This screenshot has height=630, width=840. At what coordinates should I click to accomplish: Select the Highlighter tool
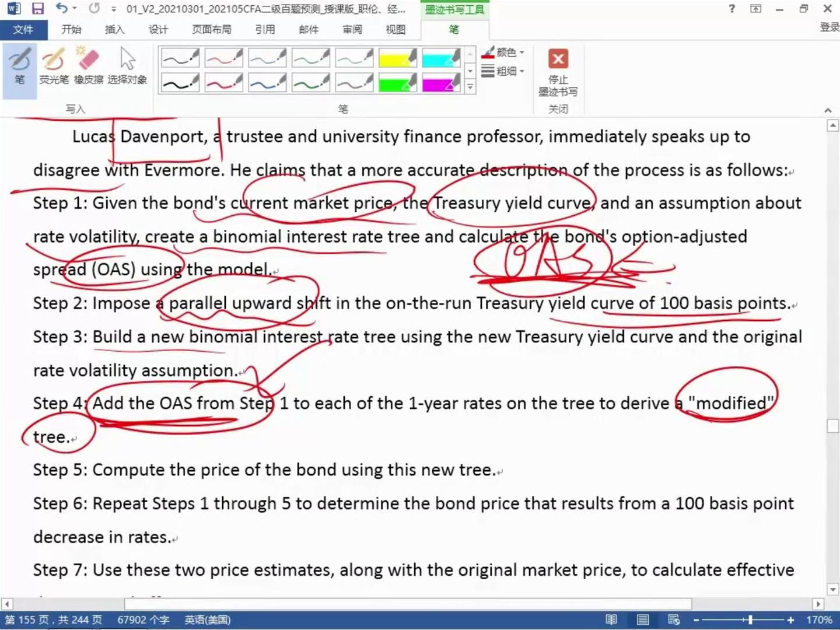[x=54, y=66]
